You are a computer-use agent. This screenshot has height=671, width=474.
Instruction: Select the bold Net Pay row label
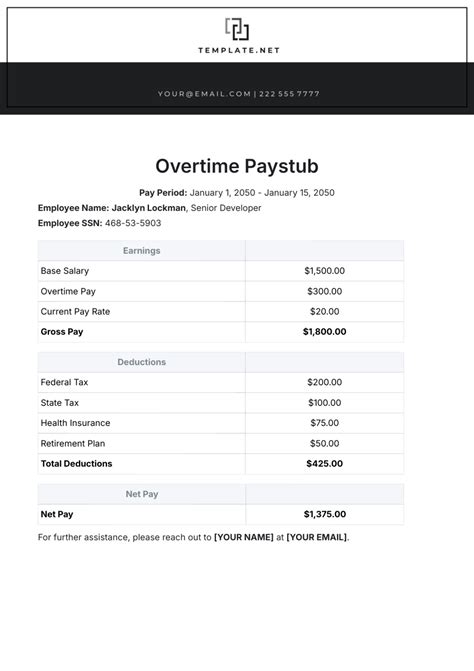[57, 514]
